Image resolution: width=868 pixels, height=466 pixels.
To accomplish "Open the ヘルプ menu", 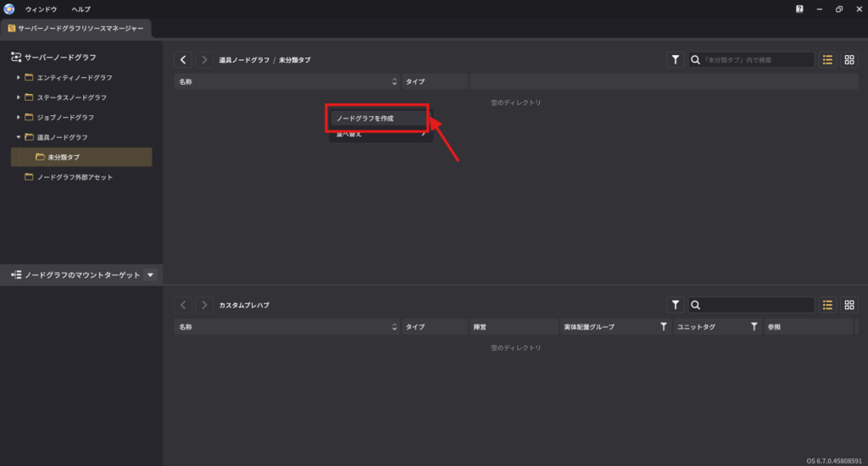I will point(81,9).
